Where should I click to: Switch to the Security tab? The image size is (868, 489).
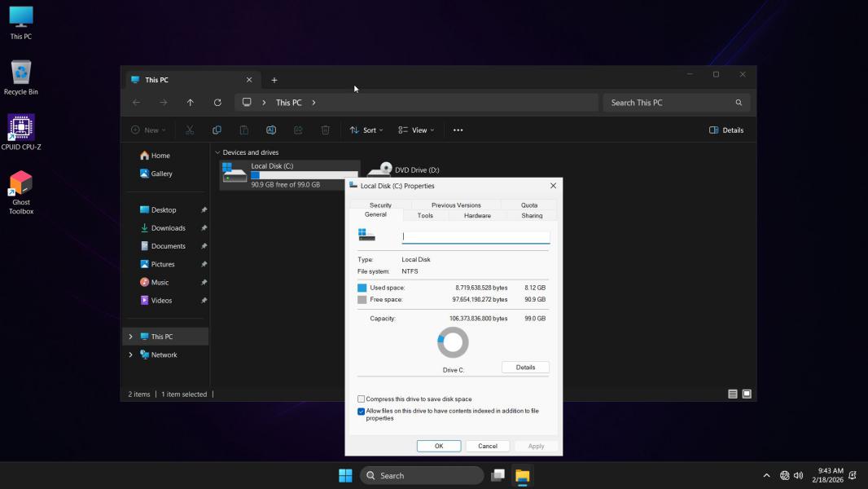click(380, 205)
